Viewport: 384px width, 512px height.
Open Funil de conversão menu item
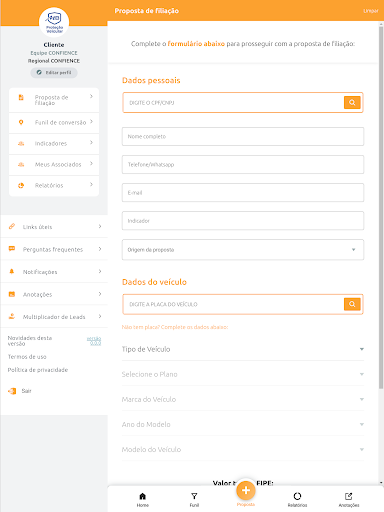(x=54, y=123)
